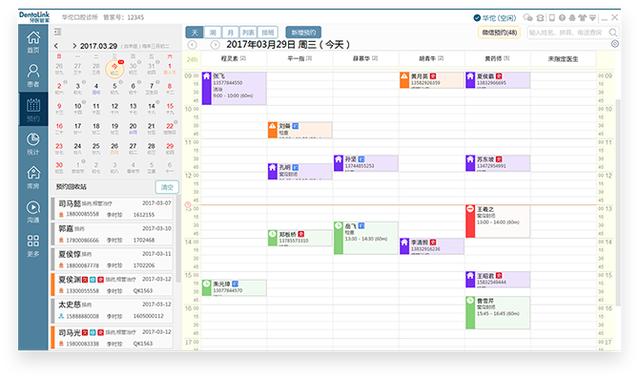Screen dimensions: 640x379
Task: Open the 朱元璋 green appointment block
Action: (x=234, y=288)
